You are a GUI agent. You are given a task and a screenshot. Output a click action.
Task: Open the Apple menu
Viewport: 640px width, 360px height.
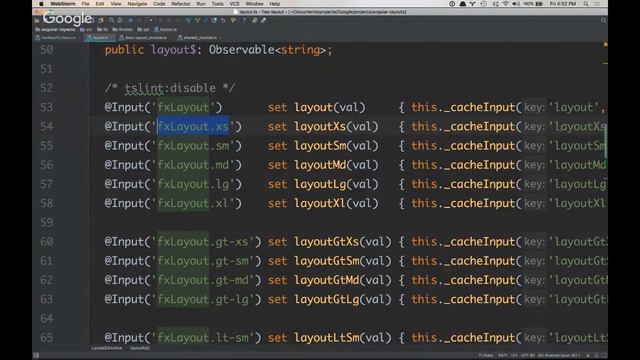tap(41, 4)
